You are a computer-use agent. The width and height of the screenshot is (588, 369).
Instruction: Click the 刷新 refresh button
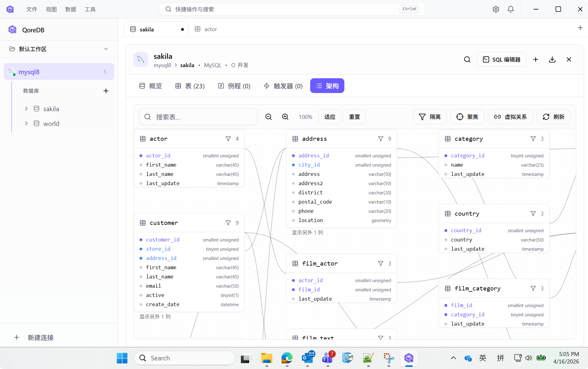(x=554, y=117)
